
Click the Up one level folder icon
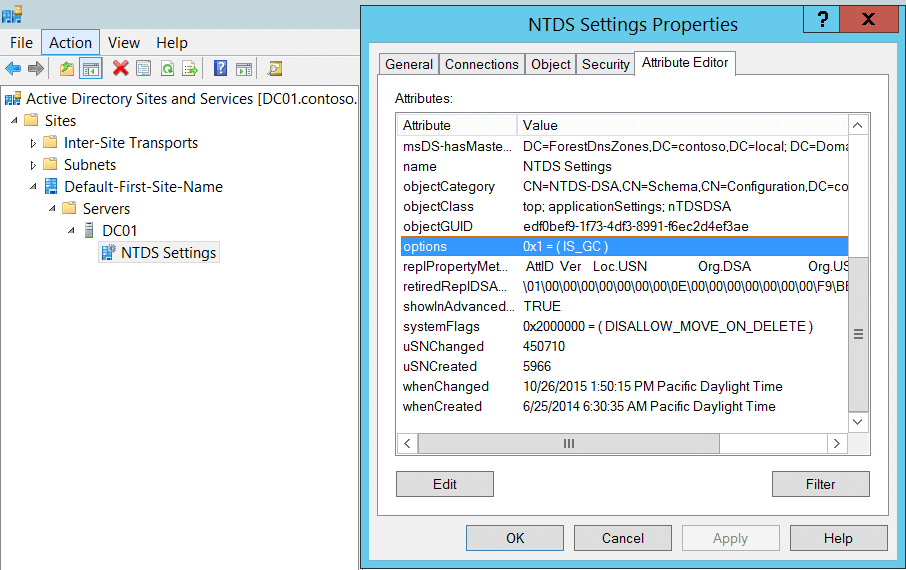[67, 68]
